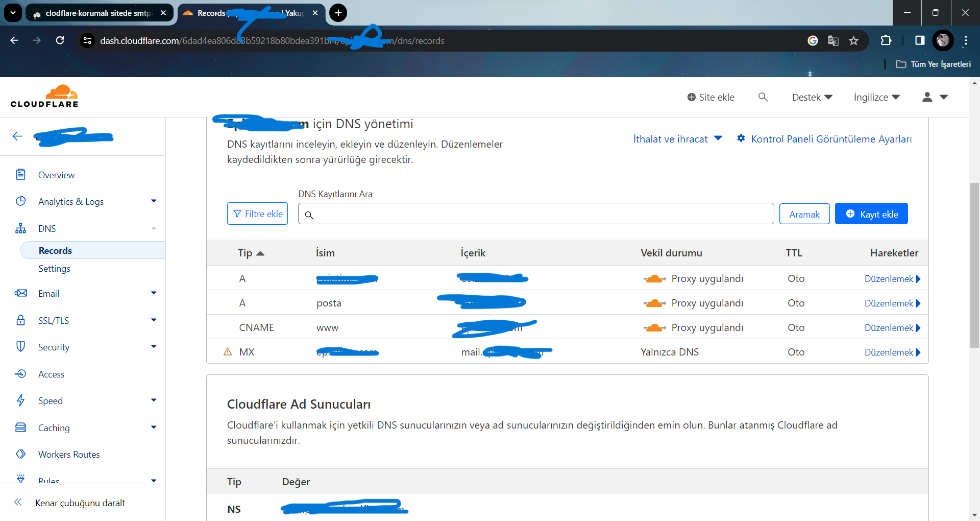Expand the Email submenu arrow

coord(154,293)
